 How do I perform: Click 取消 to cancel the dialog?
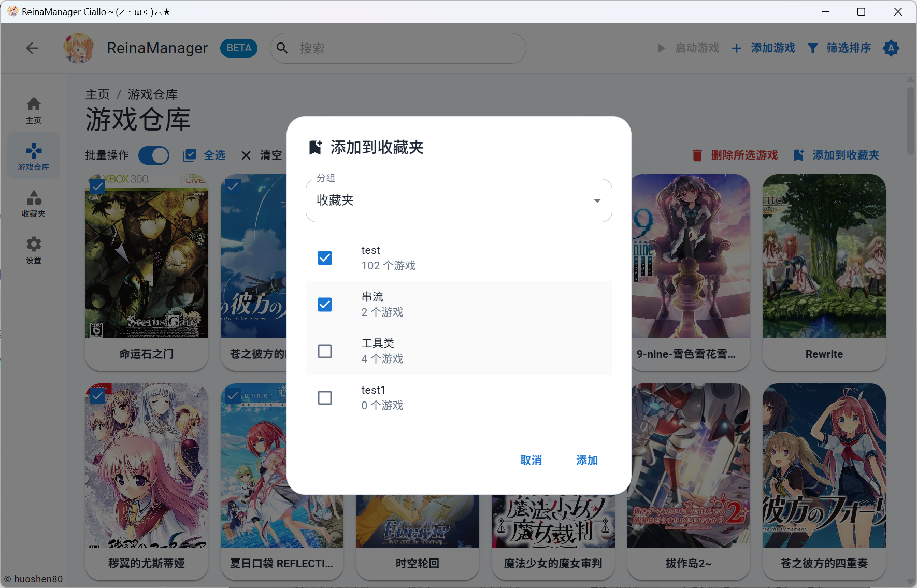coord(531,460)
